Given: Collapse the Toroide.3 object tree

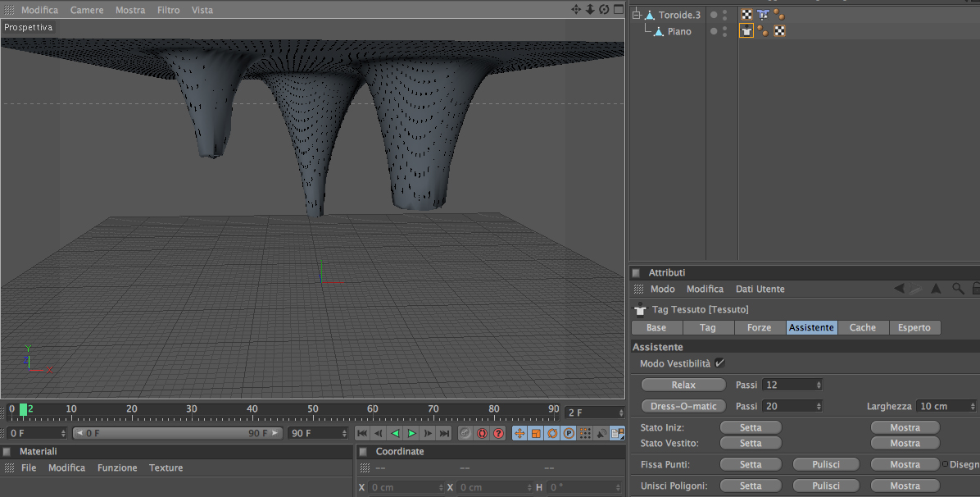Looking at the screenshot, I should (x=636, y=15).
